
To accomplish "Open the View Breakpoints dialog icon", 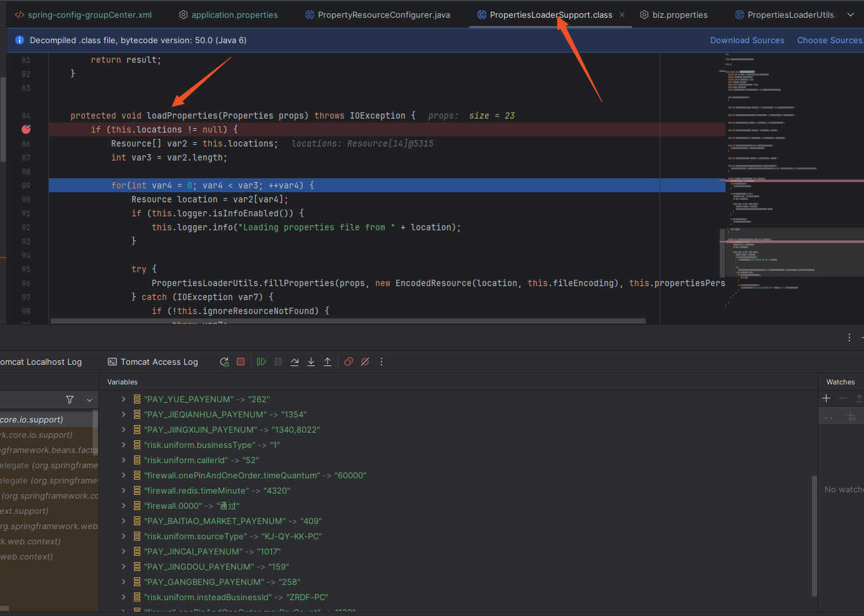I will click(x=348, y=362).
